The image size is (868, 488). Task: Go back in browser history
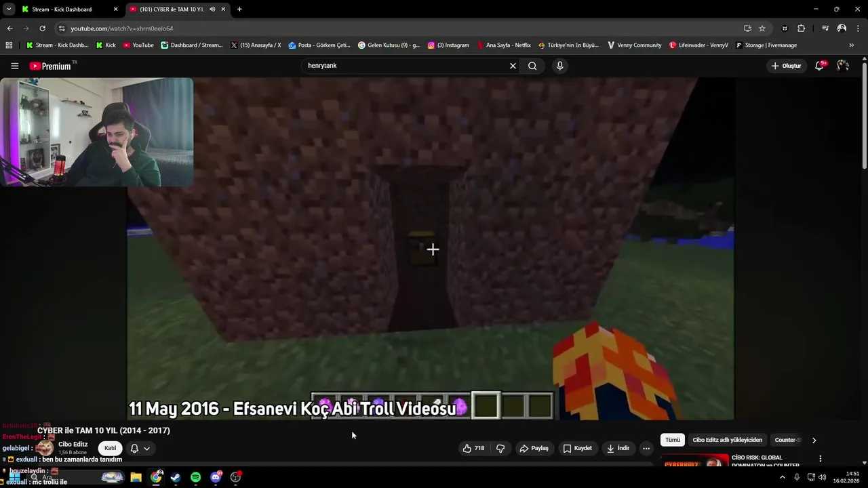point(9,28)
